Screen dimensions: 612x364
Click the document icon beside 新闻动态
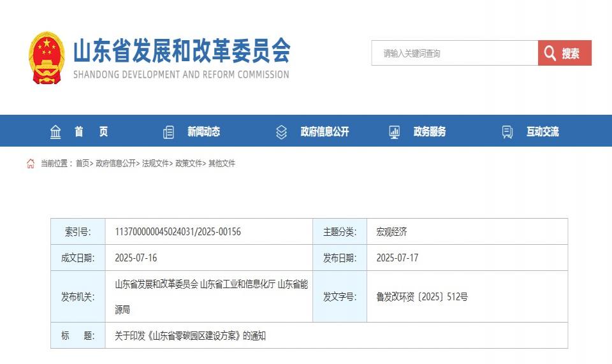(x=168, y=132)
